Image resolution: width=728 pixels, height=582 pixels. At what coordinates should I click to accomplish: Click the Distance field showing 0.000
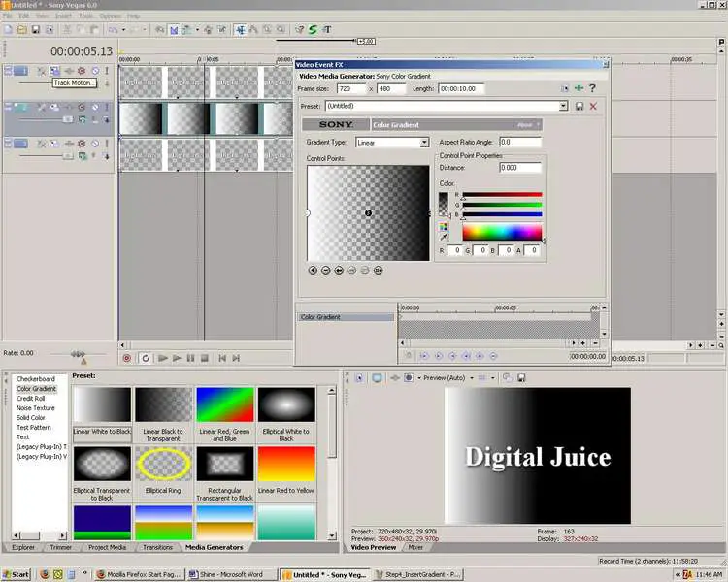[520, 168]
